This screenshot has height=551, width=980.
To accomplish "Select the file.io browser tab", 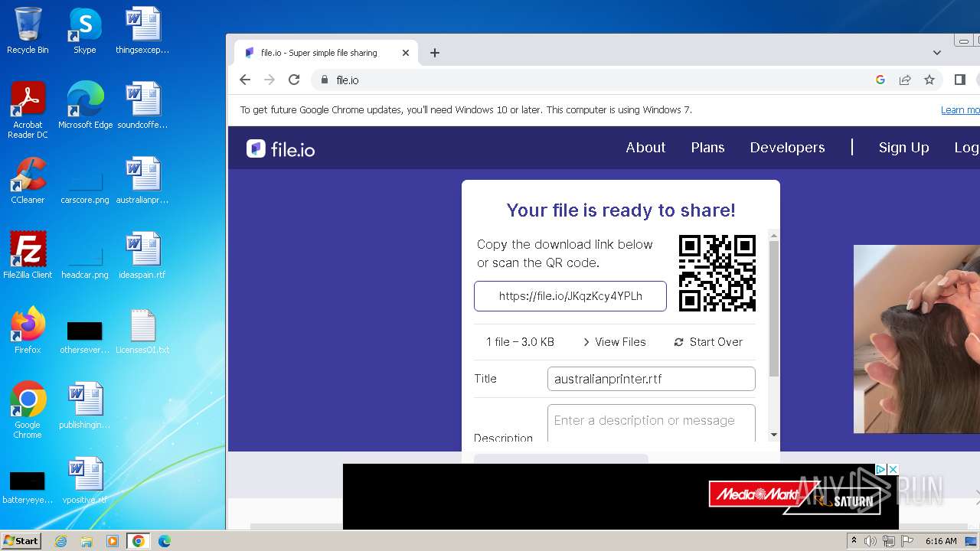I will tap(325, 53).
